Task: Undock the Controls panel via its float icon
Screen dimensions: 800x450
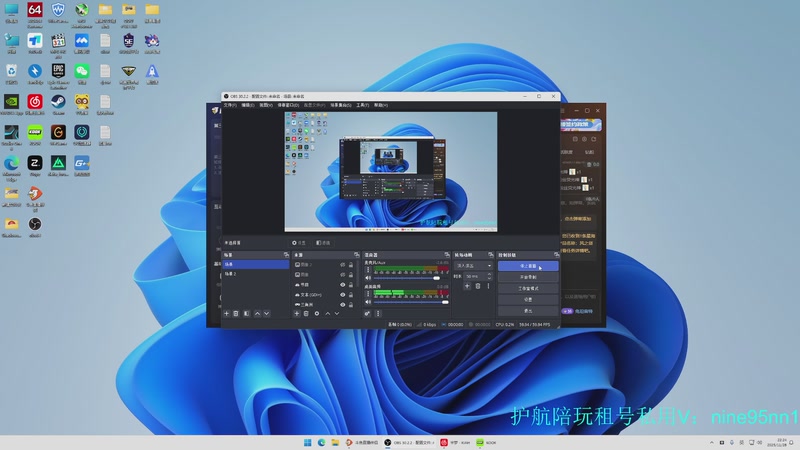Action: point(557,255)
